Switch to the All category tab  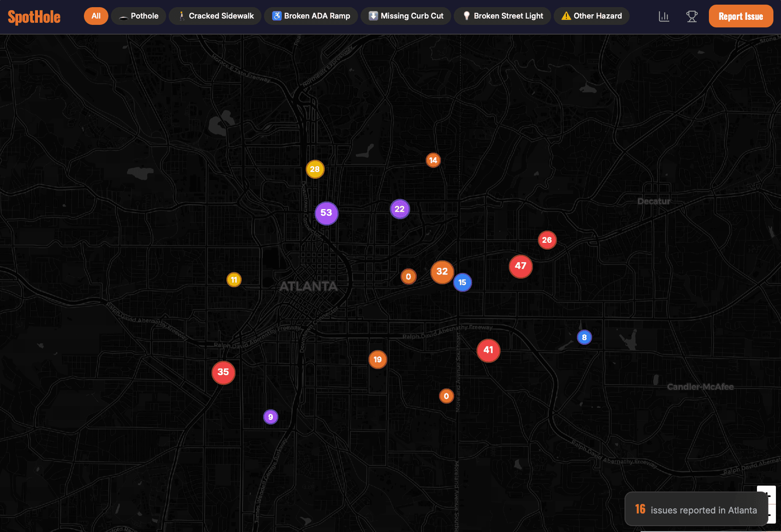(96, 16)
